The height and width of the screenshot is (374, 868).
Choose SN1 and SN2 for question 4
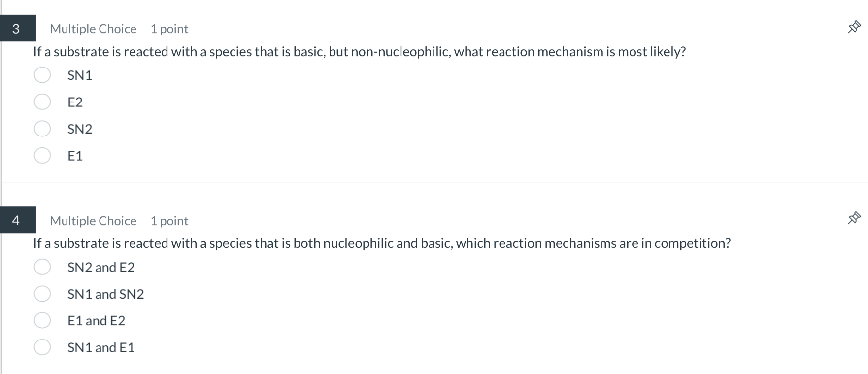click(x=42, y=293)
